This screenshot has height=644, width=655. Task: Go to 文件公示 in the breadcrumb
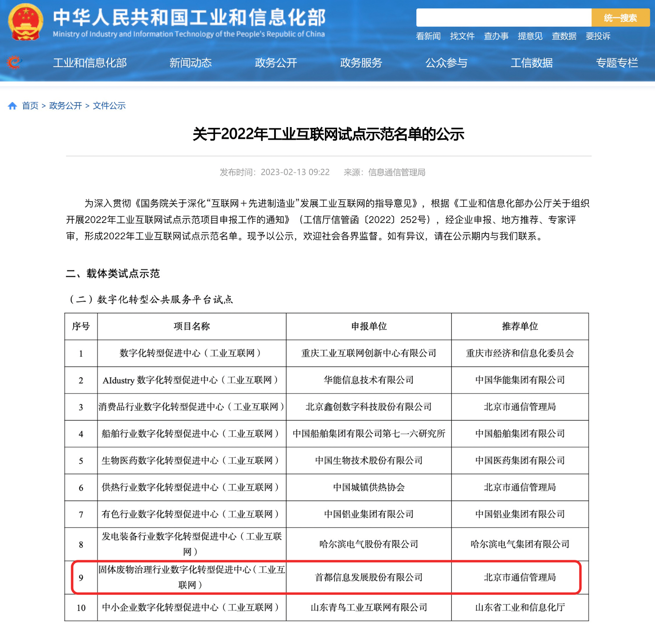(109, 106)
